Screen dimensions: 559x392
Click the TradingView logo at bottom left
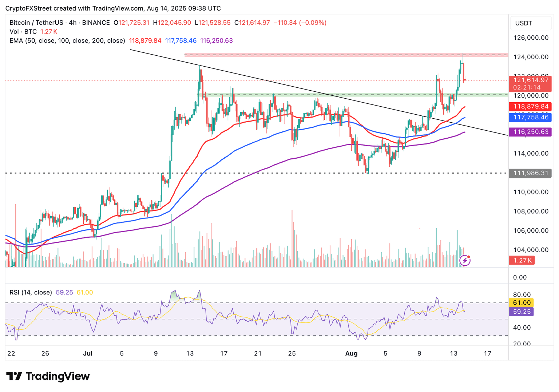click(48, 376)
